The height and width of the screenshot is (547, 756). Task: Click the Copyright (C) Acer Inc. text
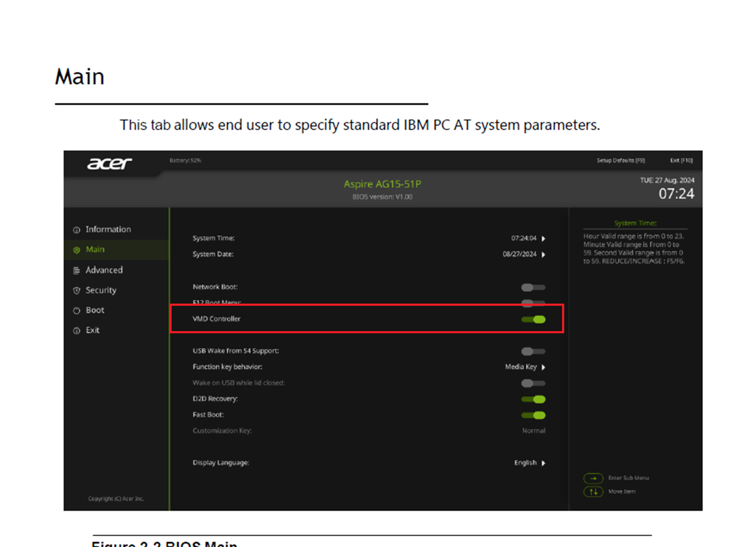pos(116,499)
